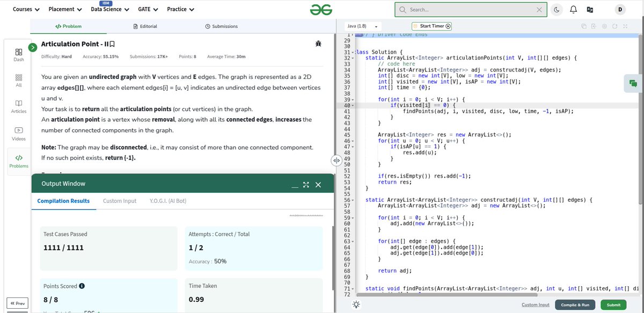Select the Custom Input tab in Output Window
Image resolution: width=644 pixels, height=313 pixels.
click(x=120, y=201)
